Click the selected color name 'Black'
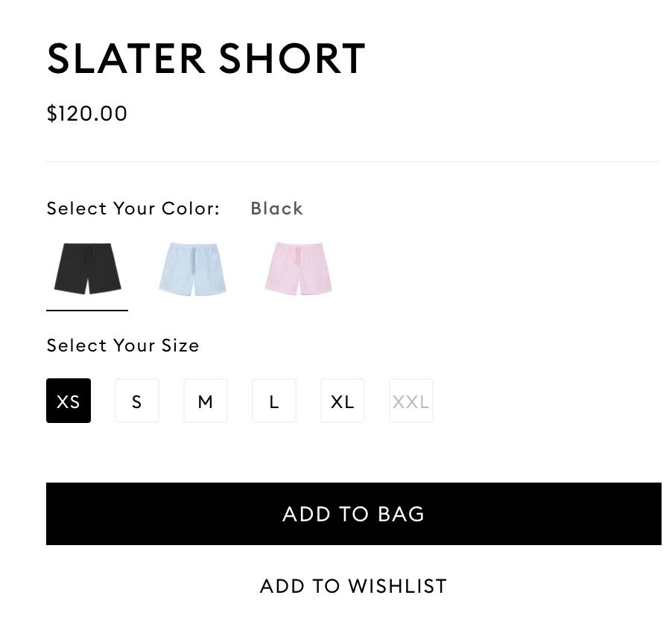The height and width of the screenshot is (633, 672). point(277,209)
